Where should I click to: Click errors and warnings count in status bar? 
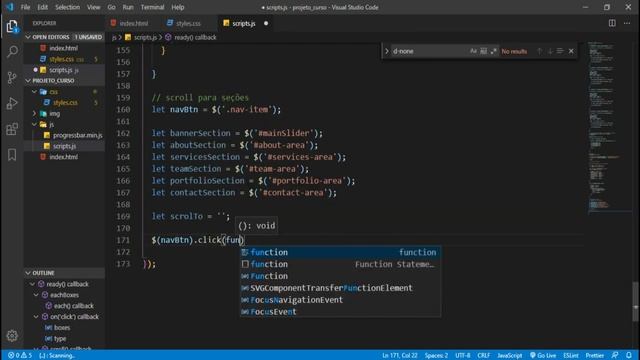point(20,356)
